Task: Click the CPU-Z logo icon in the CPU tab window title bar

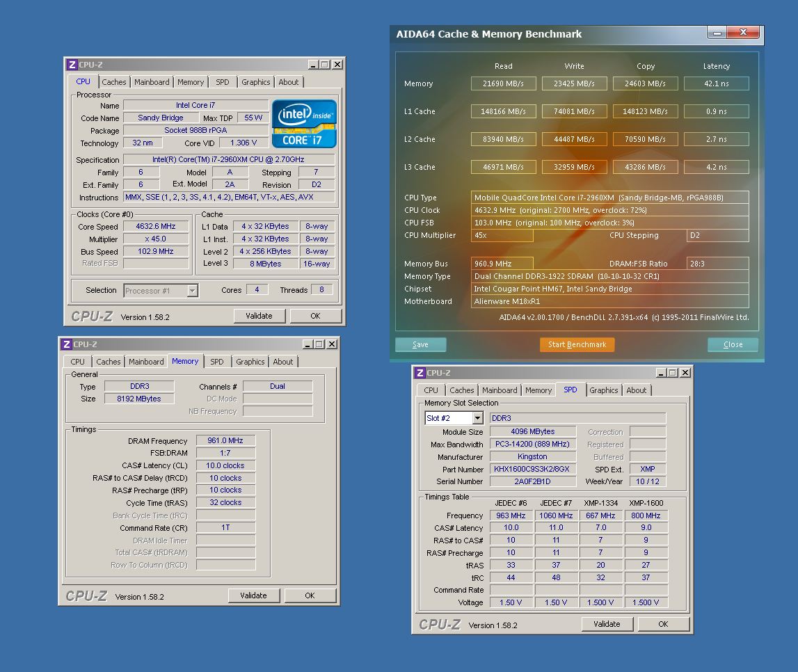Action: coord(72,65)
